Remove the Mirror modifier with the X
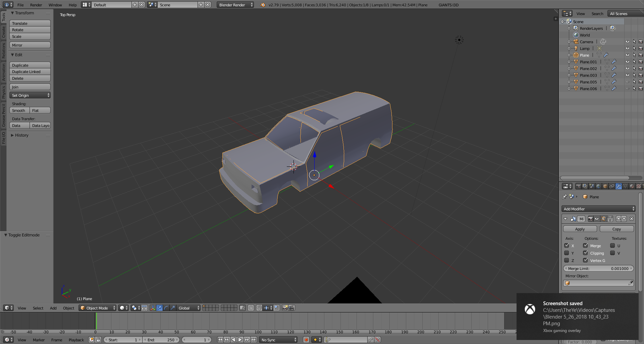Screen dimensions: 644x344 pos(632,219)
